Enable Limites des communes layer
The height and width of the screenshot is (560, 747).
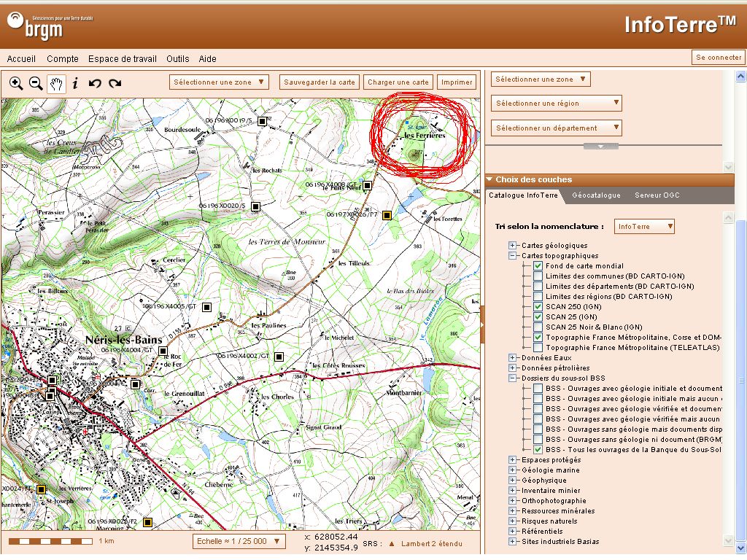538,276
